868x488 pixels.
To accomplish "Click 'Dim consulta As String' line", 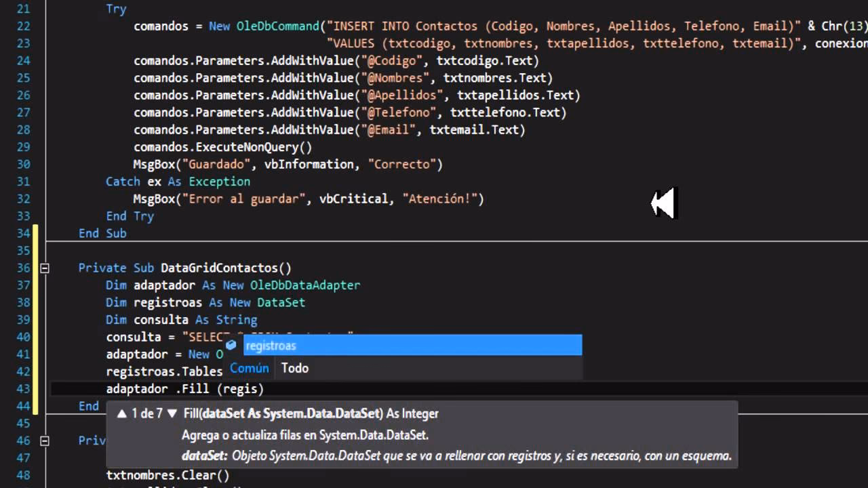I will (x=182, y=319).
